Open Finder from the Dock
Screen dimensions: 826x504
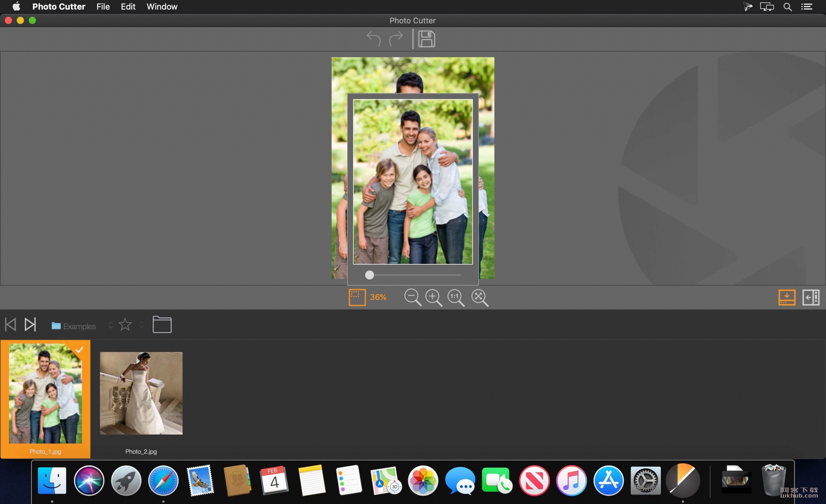[x=52, y=480]
